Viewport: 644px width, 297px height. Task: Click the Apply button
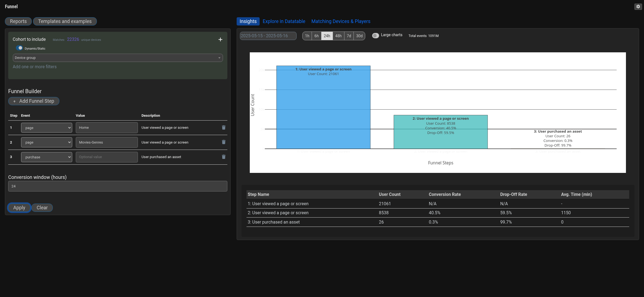click(19, 208)
